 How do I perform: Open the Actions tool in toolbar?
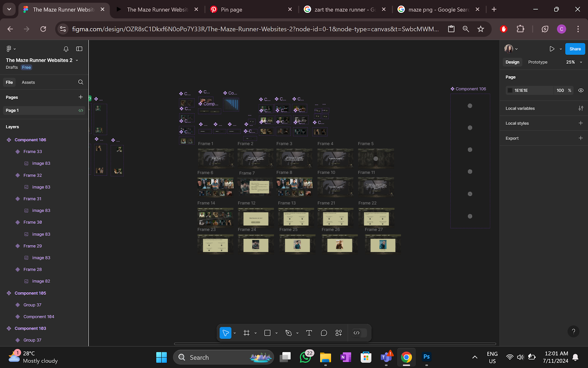[x=338, y=333]
